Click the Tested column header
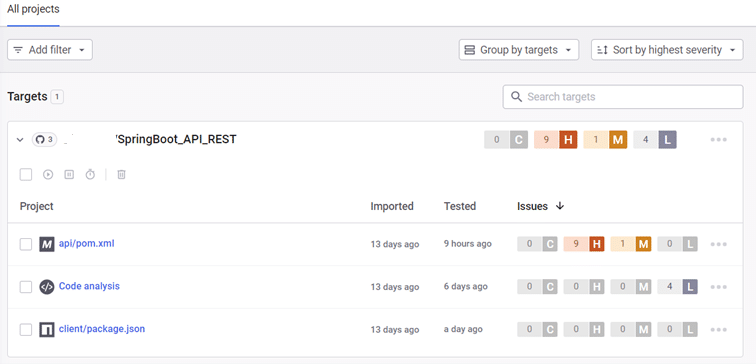 point(460,206)
